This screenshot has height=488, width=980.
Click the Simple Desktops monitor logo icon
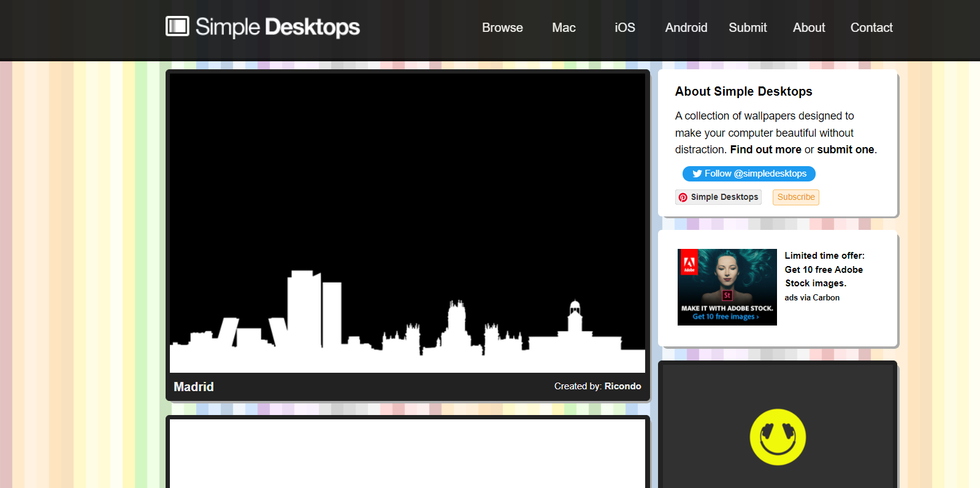point(177,26)
